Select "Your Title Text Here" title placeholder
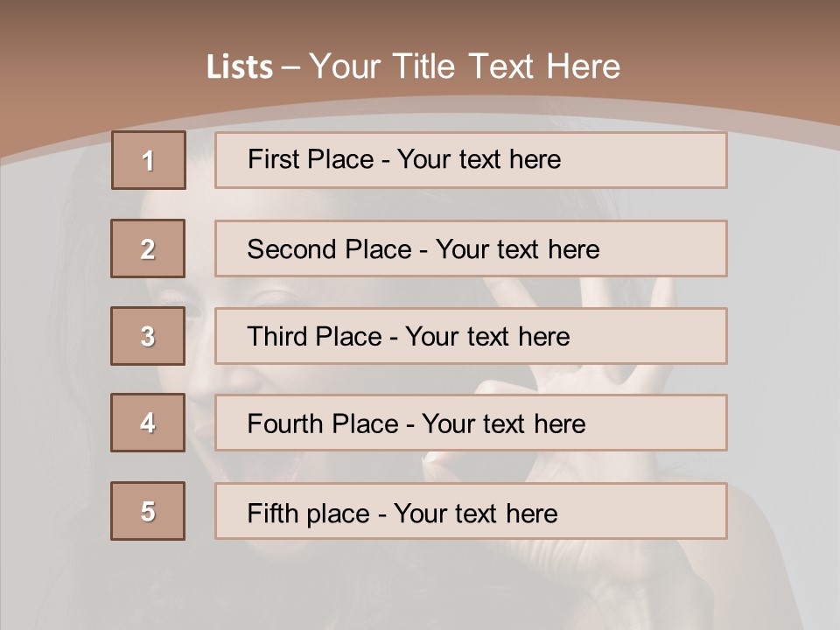Viewport: 840px width, 630px height. (465, 66)
